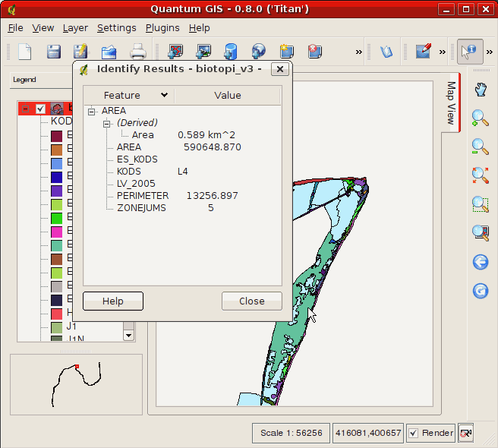Click the Value column header
The image size is (498, 448).
(x=228, y=95)
